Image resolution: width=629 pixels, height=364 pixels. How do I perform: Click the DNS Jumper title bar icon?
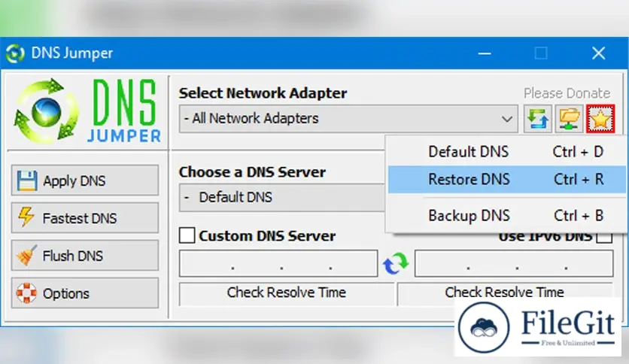(15, 53)
